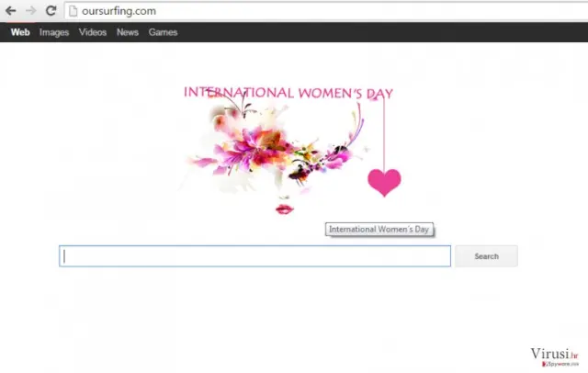The height and width of the screenshot is (373, 588).
Task: Click the 2Spyware watermark icon
Action: 544,364
